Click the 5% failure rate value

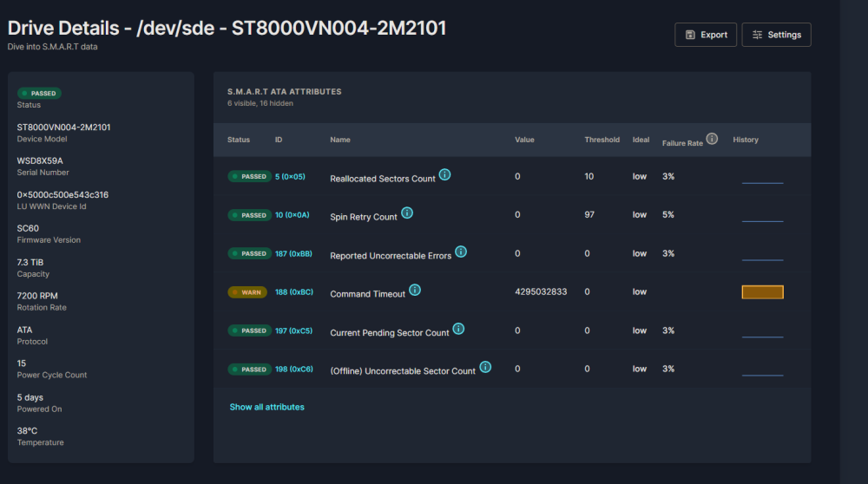(668, 214)
